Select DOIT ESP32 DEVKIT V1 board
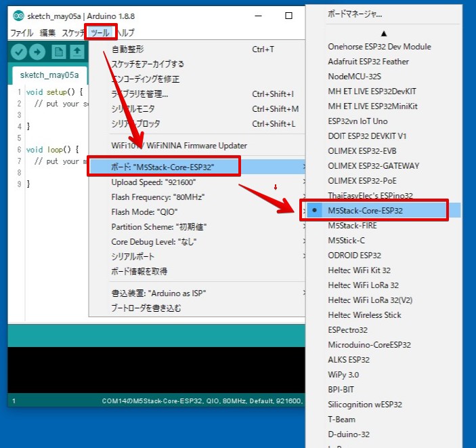 click(x=384, y=136)
